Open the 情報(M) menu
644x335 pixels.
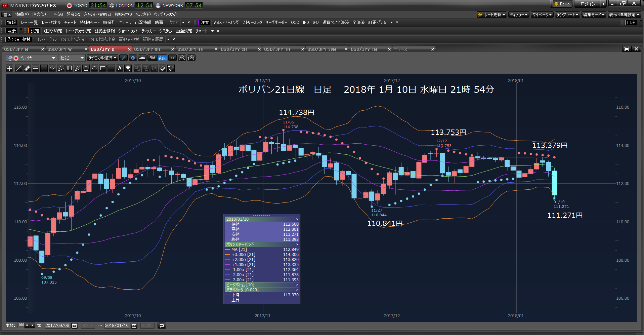22,14
